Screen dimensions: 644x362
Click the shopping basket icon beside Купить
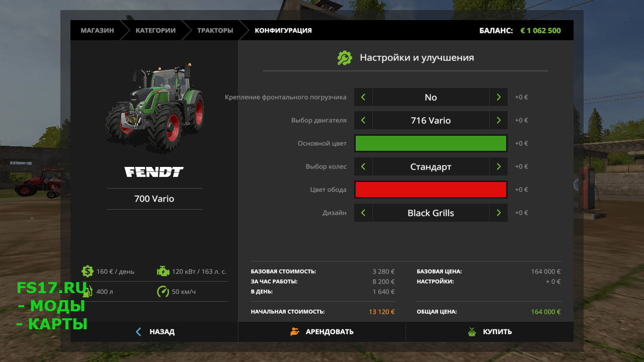pyautogui.click(x=471, y=332)
